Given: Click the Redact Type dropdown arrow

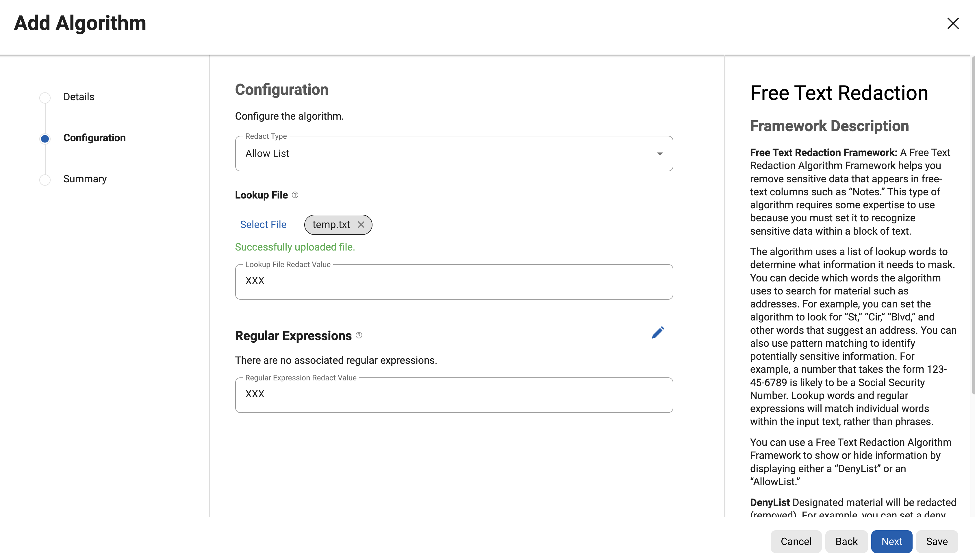Looking at the screenshot, I should tap(660, 154).
